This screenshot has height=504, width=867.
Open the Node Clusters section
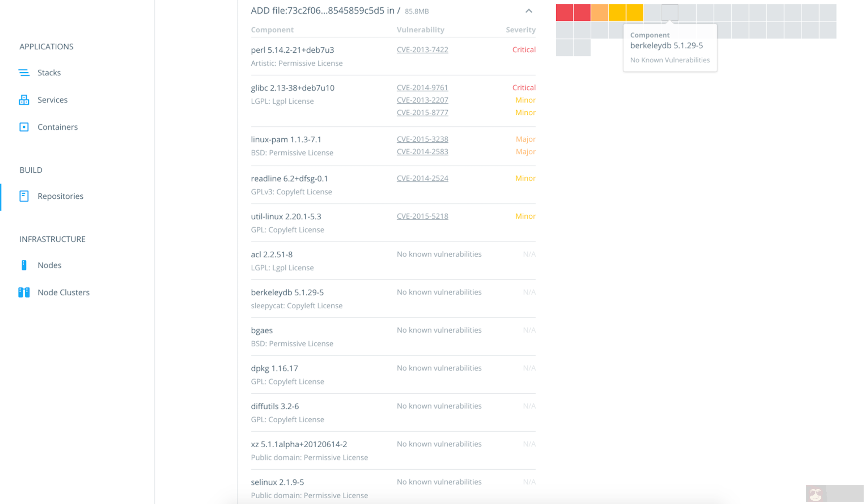63,292
